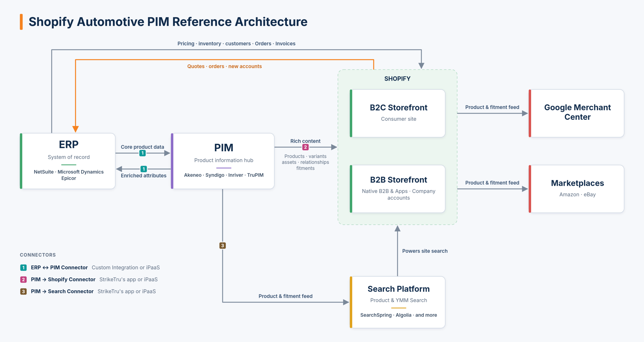
Task: Select the Marketplaces card
Action: (576, 189)
